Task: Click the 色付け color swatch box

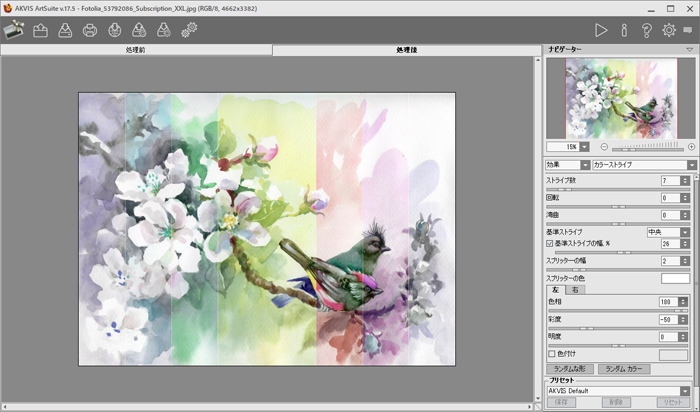Action: pos(673,355)
